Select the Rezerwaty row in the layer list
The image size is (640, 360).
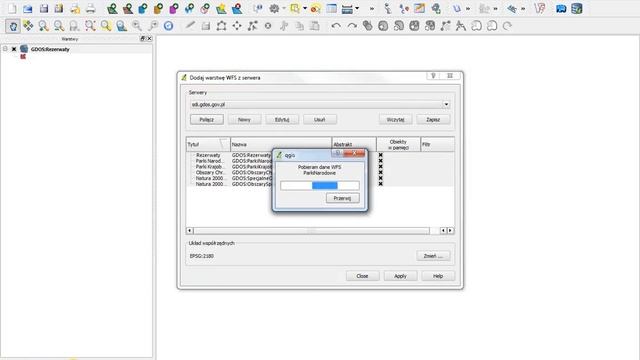pyautogui.click(x=320, y=155)
